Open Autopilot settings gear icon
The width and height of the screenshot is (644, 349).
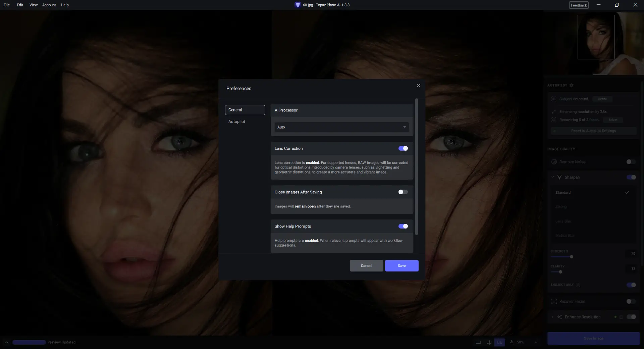[x=572, y=85]
